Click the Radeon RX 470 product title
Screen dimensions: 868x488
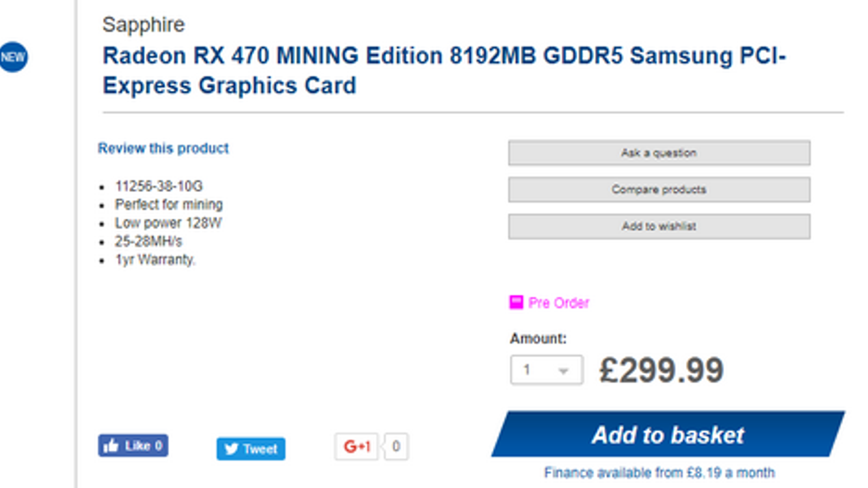tap(444, 70)
